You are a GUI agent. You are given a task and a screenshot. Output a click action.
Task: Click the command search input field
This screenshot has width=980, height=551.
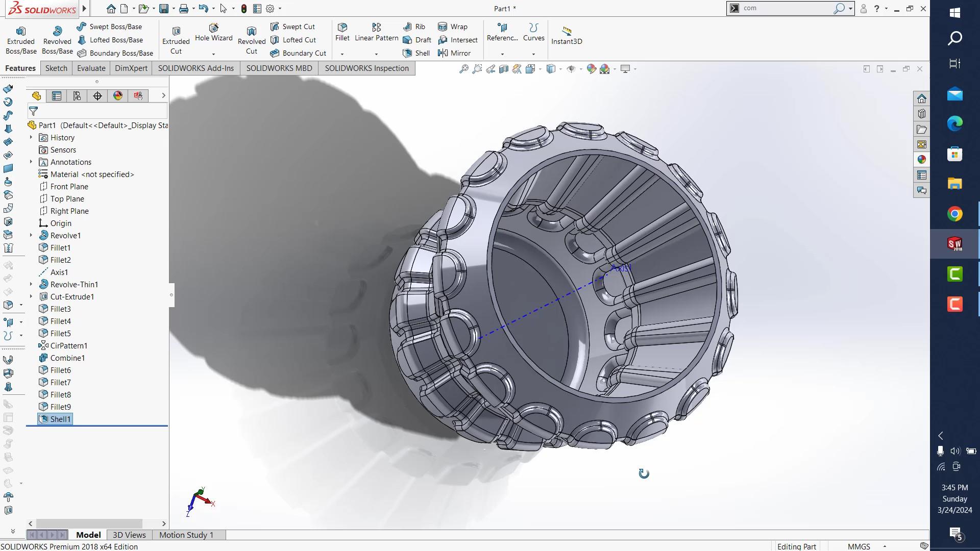coord(786,8)
